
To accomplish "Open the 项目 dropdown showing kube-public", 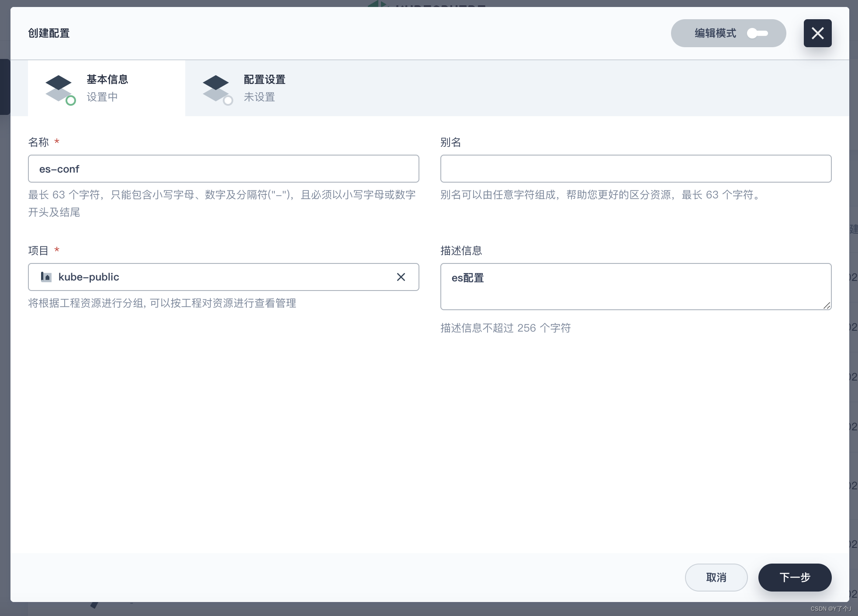I will (224, 277).
